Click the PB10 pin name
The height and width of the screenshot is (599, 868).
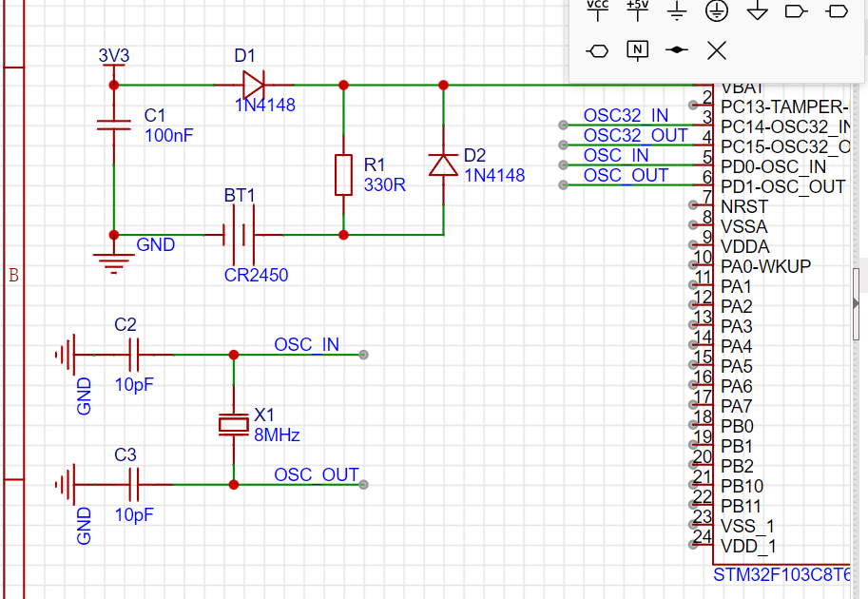(742, 486)
